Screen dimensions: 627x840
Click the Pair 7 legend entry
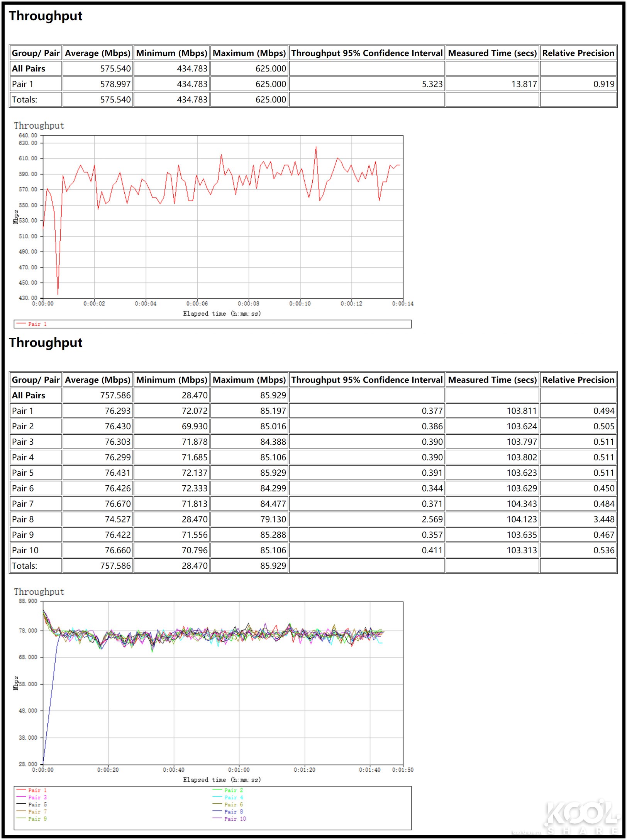click(x=32, y=812)
